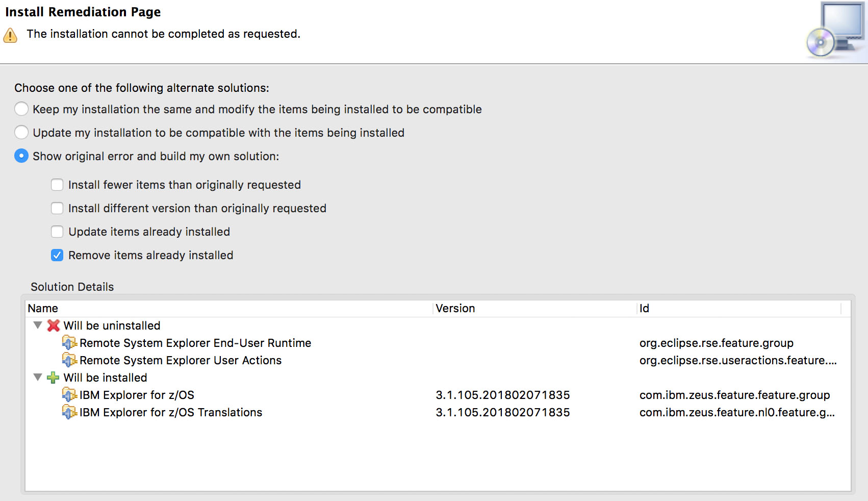Enable 'Install fewer items than originally requested'
This screenshot has width=868, height=501.
click(57, 185)
